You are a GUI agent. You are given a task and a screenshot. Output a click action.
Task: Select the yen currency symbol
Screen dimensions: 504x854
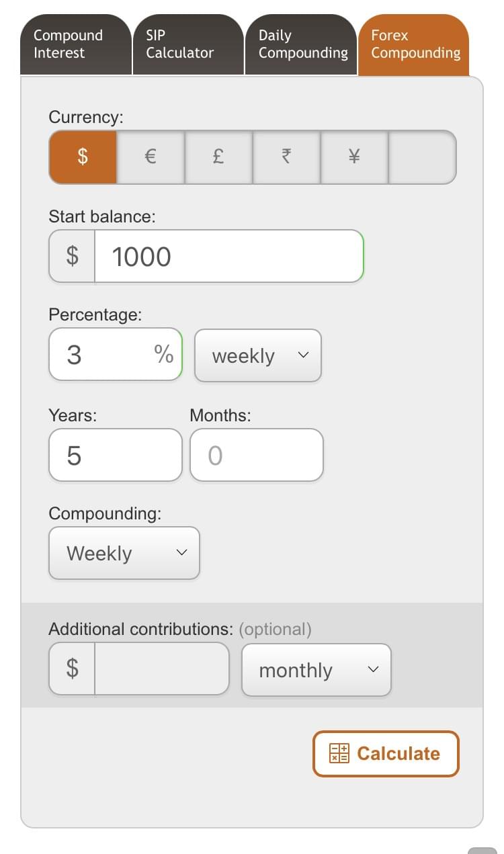coord(354,157)
